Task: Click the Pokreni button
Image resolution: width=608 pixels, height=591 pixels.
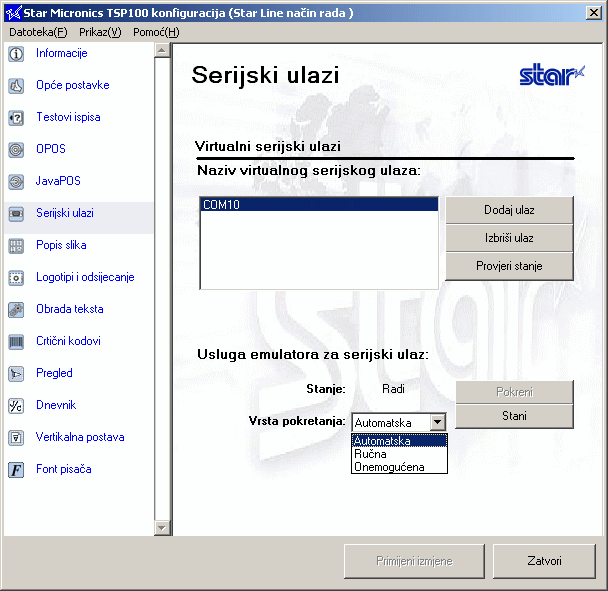Action: tap(514, 392)
